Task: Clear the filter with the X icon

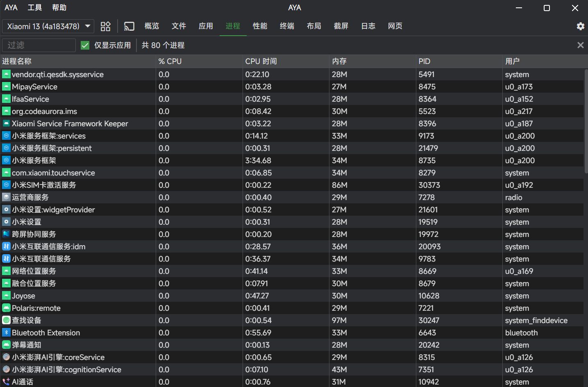Action: 580,45
